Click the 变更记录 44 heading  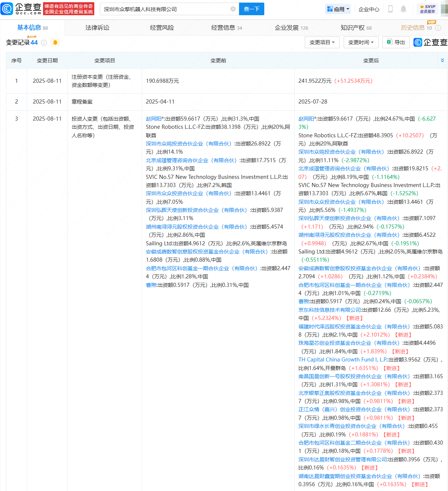[x=22, y=42]
